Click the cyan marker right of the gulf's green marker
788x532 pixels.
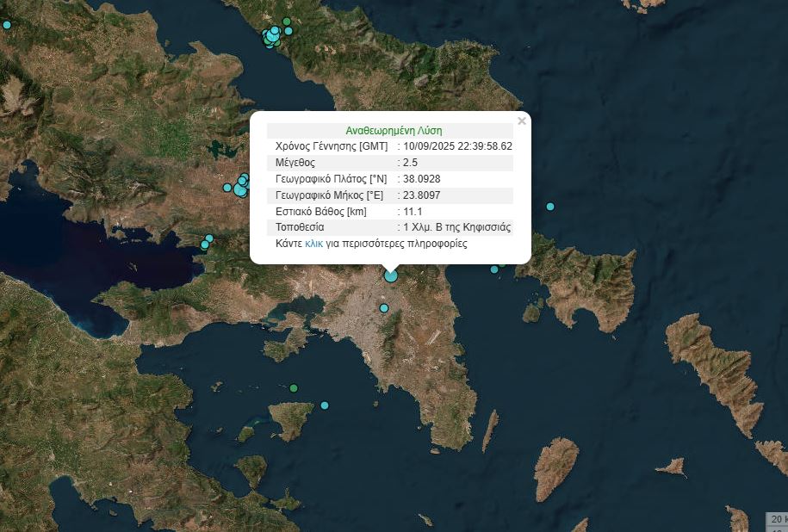pos(325,405)
